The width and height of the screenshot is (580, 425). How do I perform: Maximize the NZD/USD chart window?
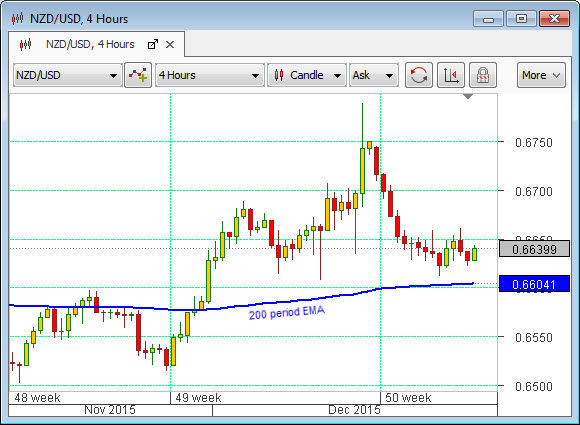[521, 18]
